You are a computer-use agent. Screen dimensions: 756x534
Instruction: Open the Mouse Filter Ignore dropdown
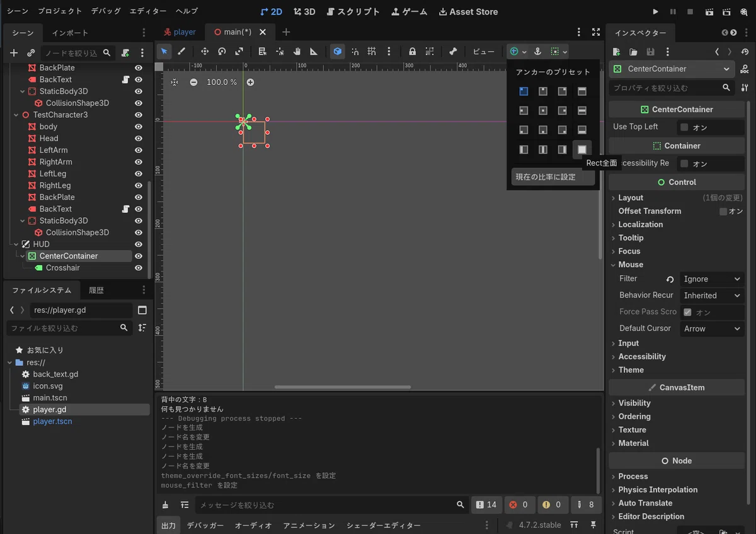(712, 279)
